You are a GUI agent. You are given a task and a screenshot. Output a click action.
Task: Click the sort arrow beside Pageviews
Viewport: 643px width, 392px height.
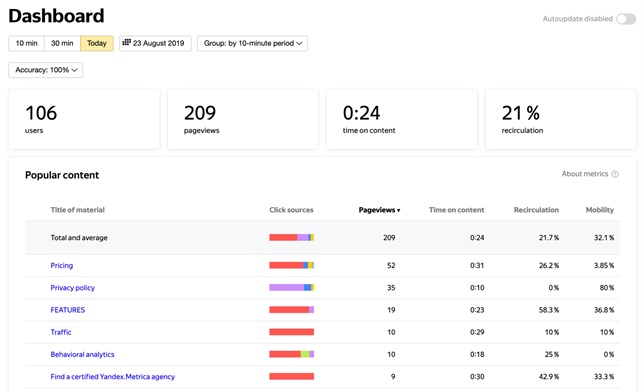click(399, 210)
